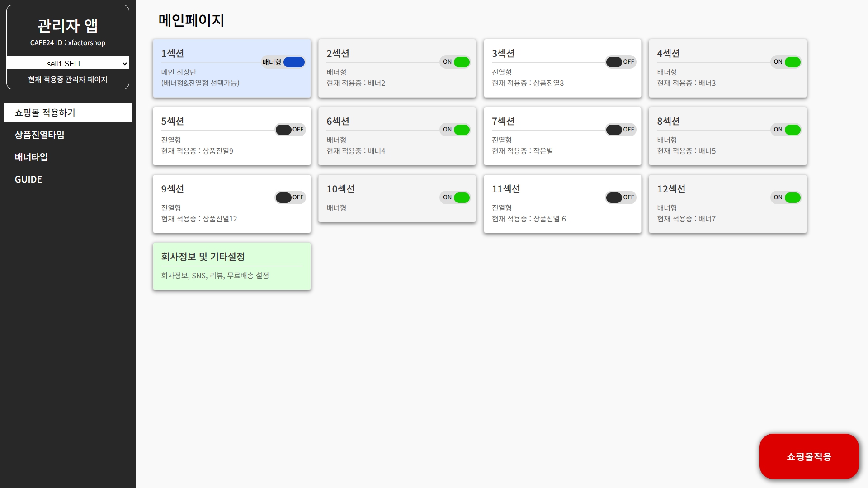This screenshot has width=868, height=488.
Task: Disable the 6섹션 ON switch
Action: (455, 130)
